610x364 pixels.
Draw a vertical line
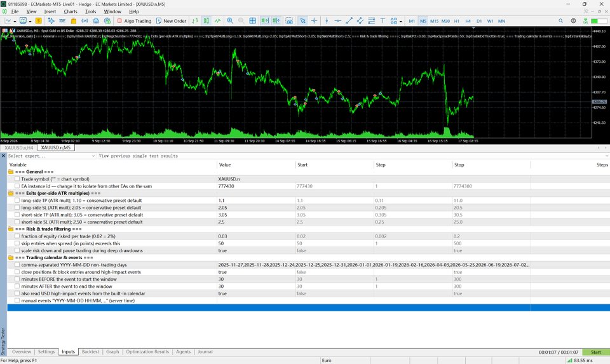click(327, 21)
